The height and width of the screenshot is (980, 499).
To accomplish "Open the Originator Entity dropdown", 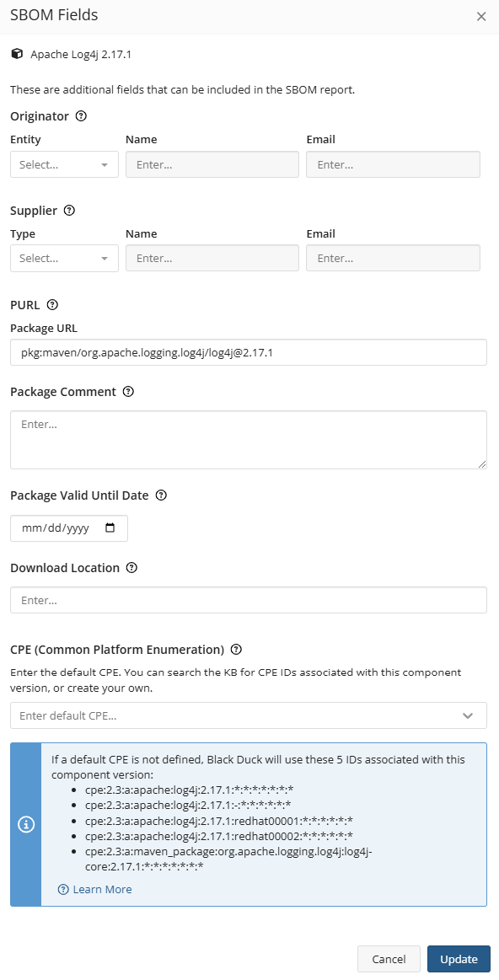I will [x=64, y=165].
